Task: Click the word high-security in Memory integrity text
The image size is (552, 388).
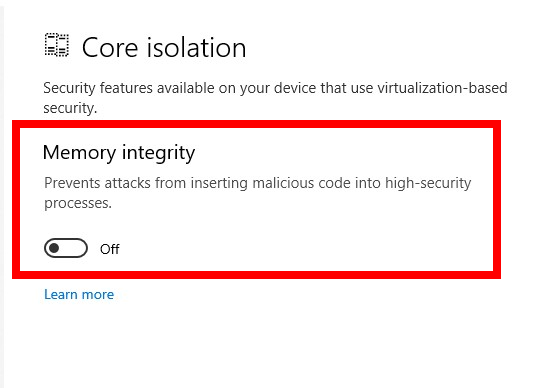Action: click(x=428, y=183)
